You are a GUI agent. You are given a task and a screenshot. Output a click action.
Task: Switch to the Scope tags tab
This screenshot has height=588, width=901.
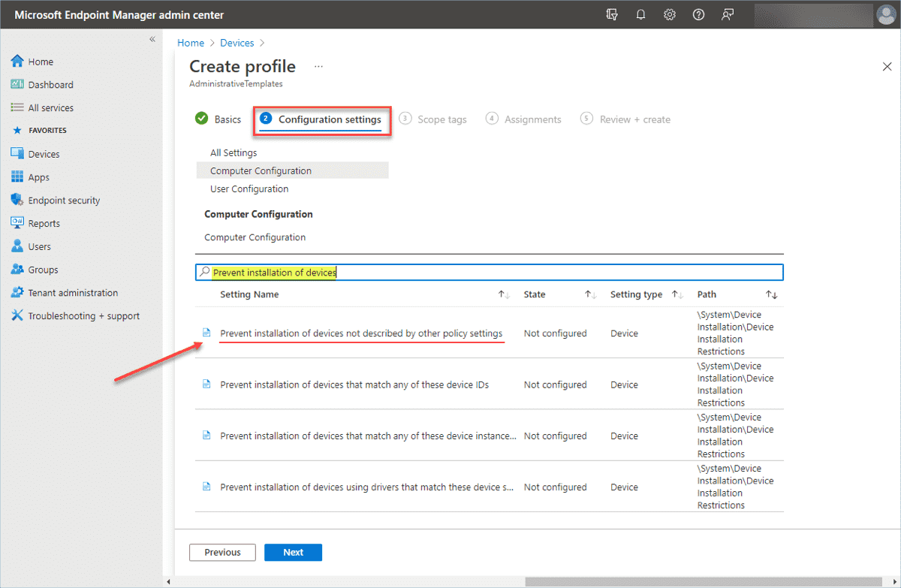tap(441, 119)
